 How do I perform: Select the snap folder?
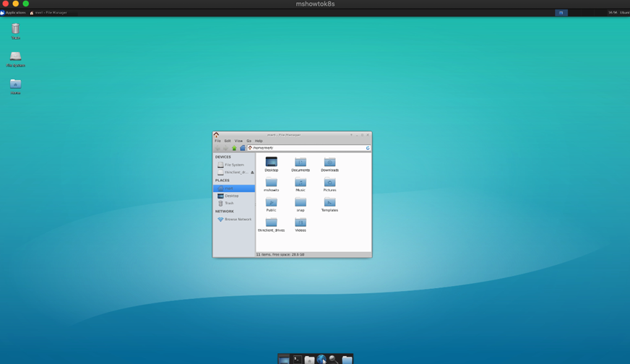301,204
